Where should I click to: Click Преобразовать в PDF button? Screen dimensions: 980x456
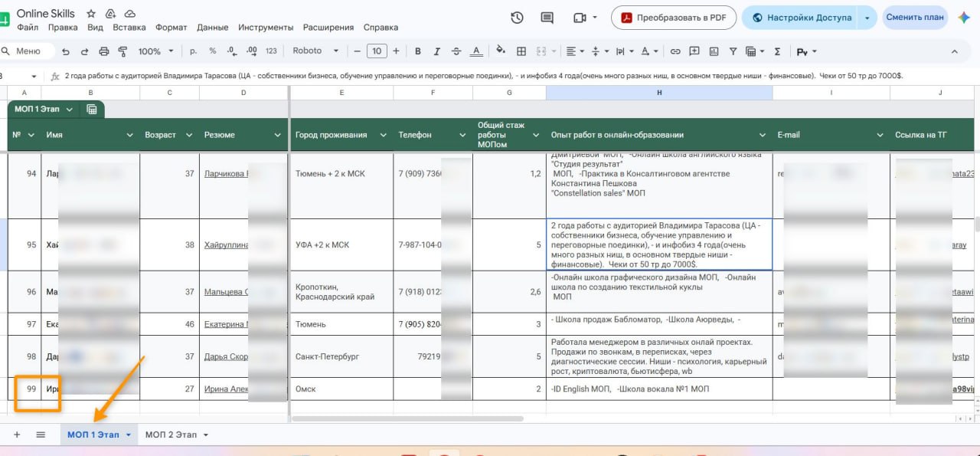coord(674,18)
